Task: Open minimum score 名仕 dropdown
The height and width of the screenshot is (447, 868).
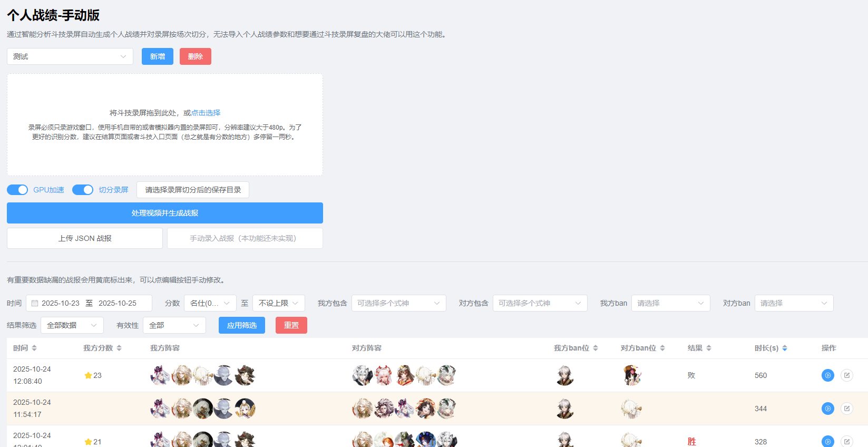Action: (x=210, y=303)
